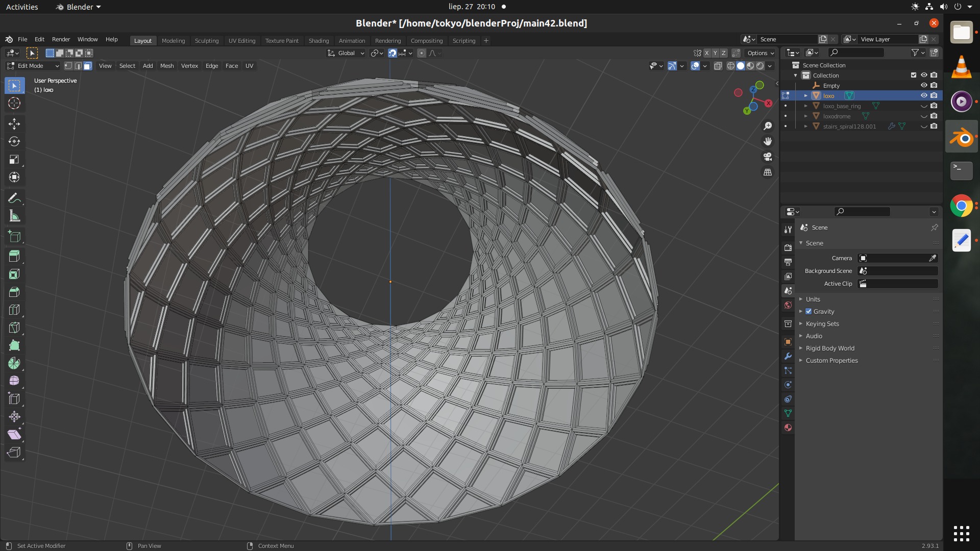Click the Active Clip field in Scene
This screenshot has height=551, width=980.
tap(898, 283)
